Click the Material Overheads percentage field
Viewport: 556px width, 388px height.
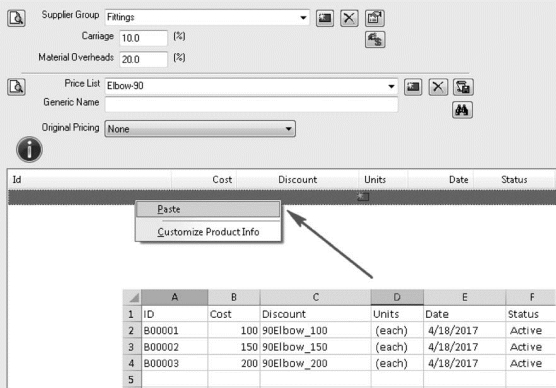143,59
